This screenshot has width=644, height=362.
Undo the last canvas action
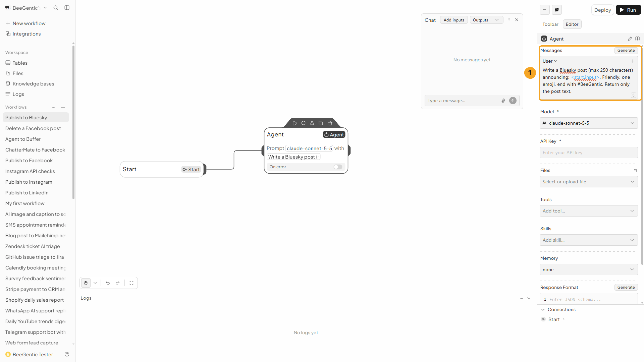click(108, 283)
